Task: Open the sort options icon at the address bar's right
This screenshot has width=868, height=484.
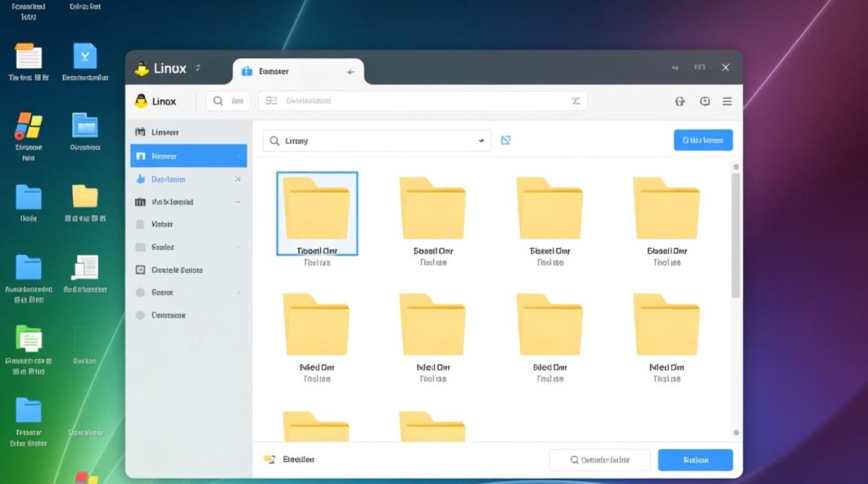Action: pos(575,101)
